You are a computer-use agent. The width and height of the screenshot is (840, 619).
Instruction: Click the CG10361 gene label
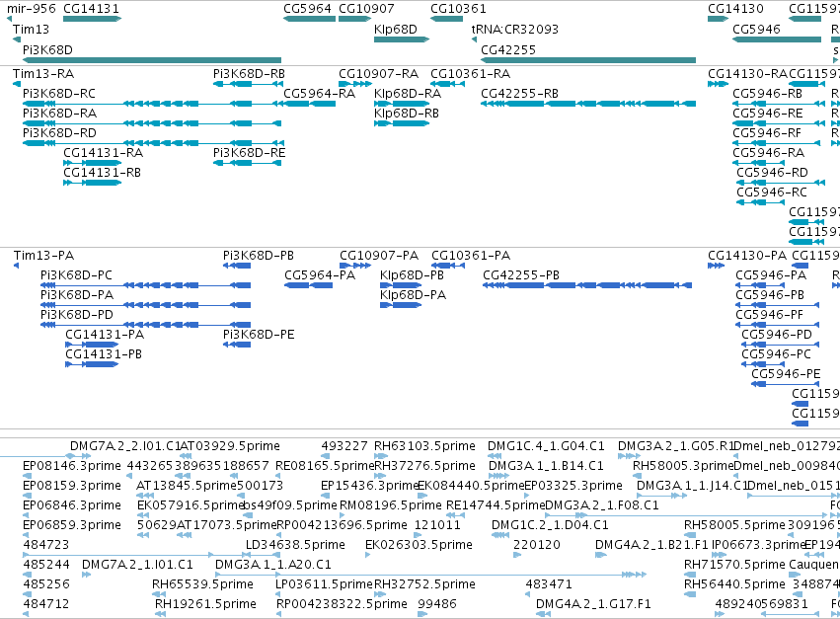[458, 9]
